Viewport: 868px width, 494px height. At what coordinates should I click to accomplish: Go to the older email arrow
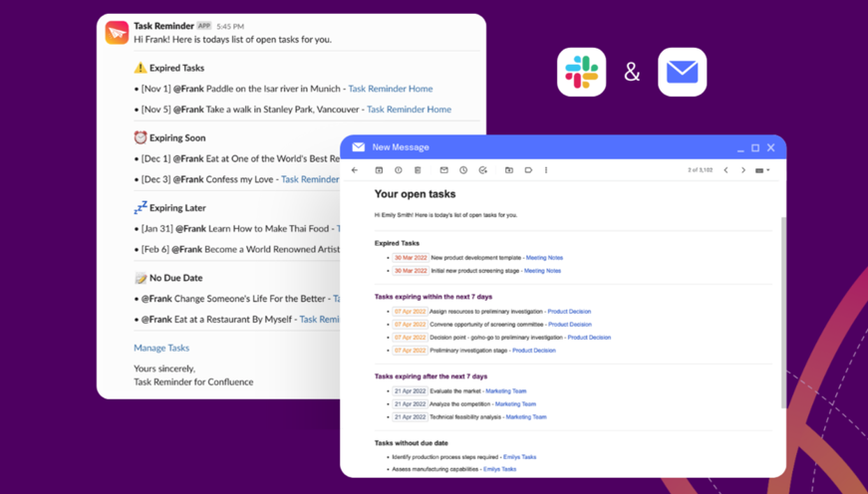743,170
